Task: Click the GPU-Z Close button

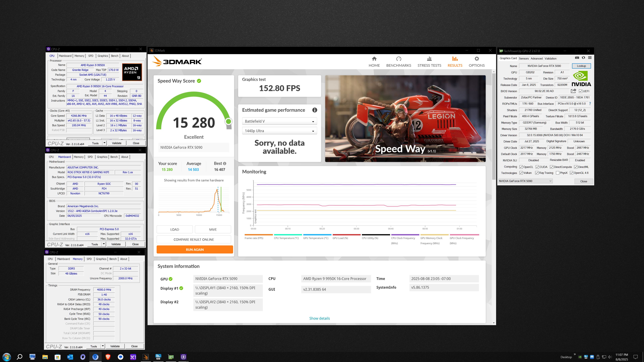Action: click(583, 181)
